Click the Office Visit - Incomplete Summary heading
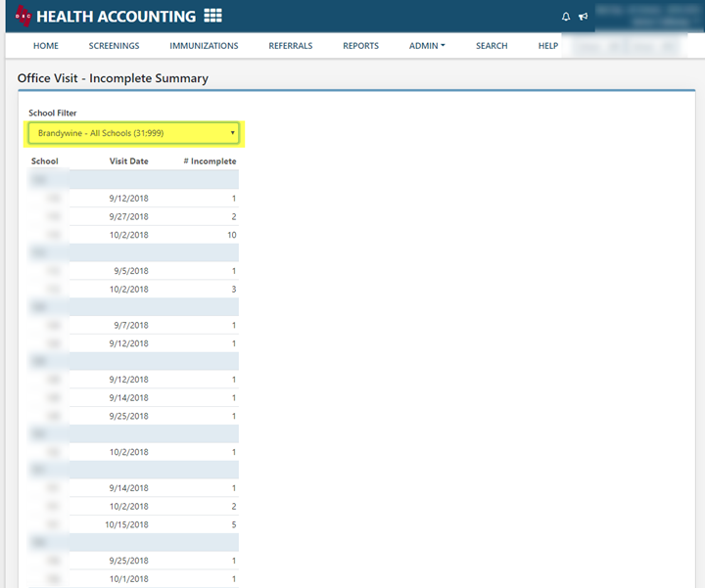Screen dimensions: 705x588 [113, 78]
